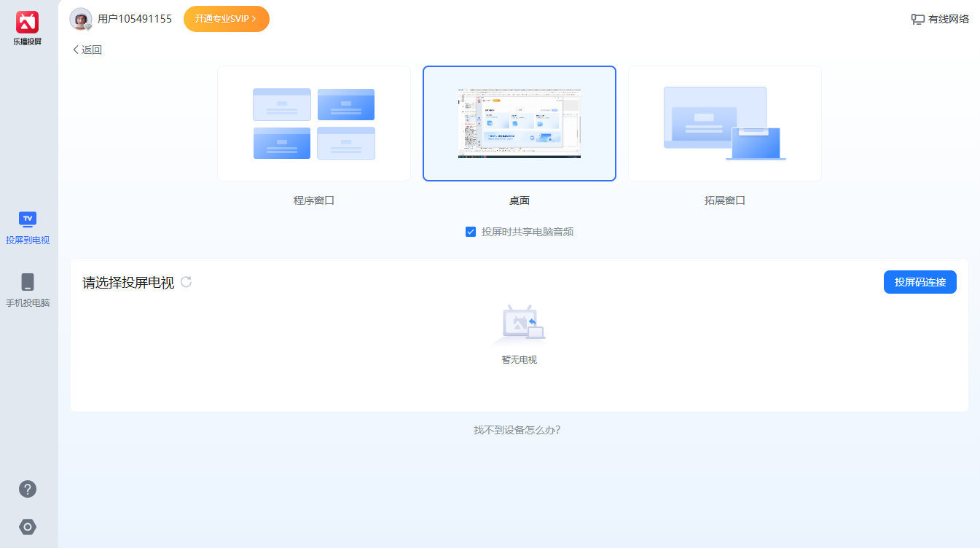The height and width of the screenshot is (548, 980).
Task: Select the 程序窗口 thumbnail card
Action: click(x=314, y=123)
